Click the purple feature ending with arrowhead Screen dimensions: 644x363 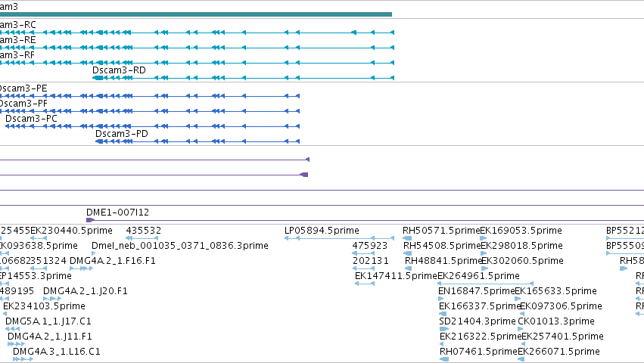click(154, 160)
